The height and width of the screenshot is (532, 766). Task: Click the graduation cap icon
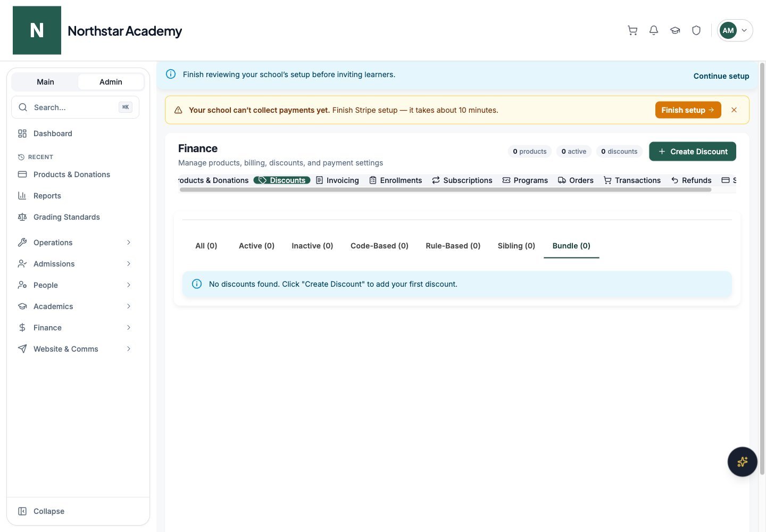675,30
